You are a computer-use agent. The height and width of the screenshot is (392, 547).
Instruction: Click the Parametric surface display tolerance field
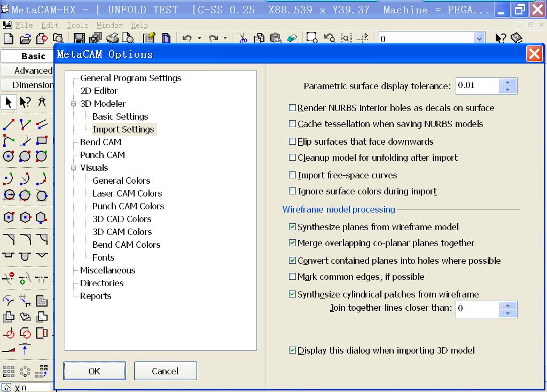click(477, 86)
